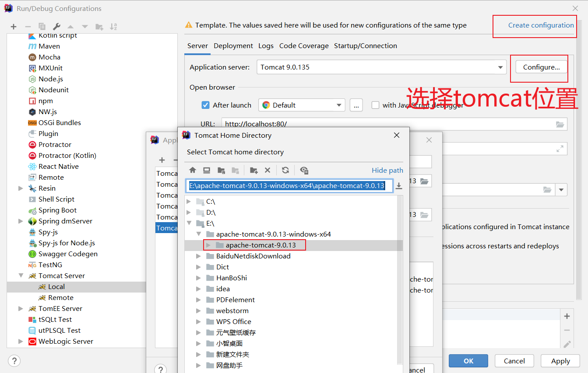Click the Hide path link
Image resolution: width=588 pixels, height=373 pixels.
(x=387, y=170)
